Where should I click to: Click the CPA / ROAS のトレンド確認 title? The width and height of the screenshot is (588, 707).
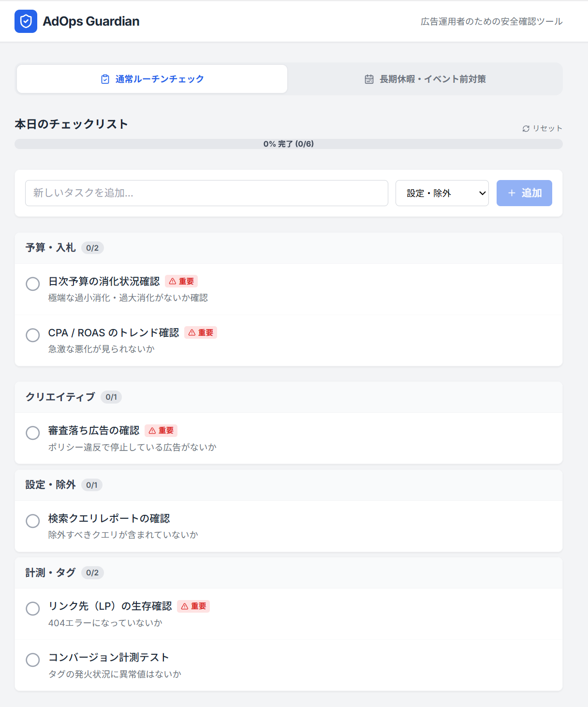pos(114,333)
